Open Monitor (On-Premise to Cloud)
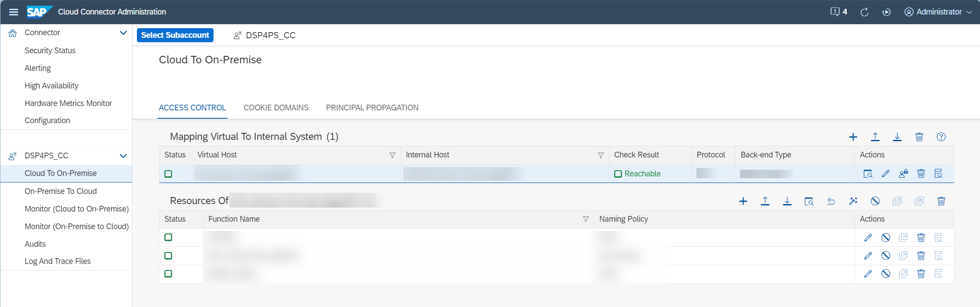Screen dimensions: 980x307 [77, 227]
